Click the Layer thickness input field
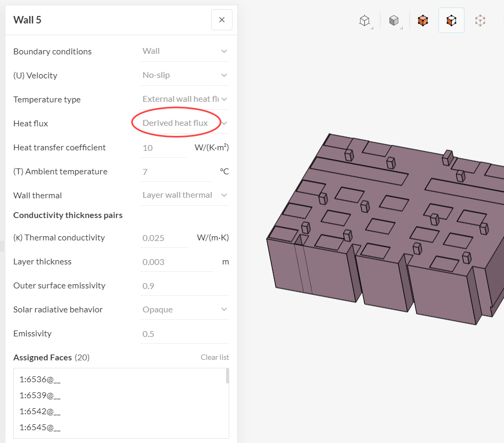Image resolution: width=504 pixels, height=443 pixels. pyautogui.click(x=176, y=262)
